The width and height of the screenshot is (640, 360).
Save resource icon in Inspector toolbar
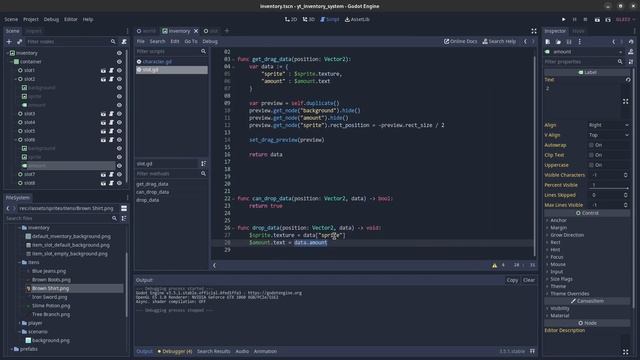pos(569,42)
